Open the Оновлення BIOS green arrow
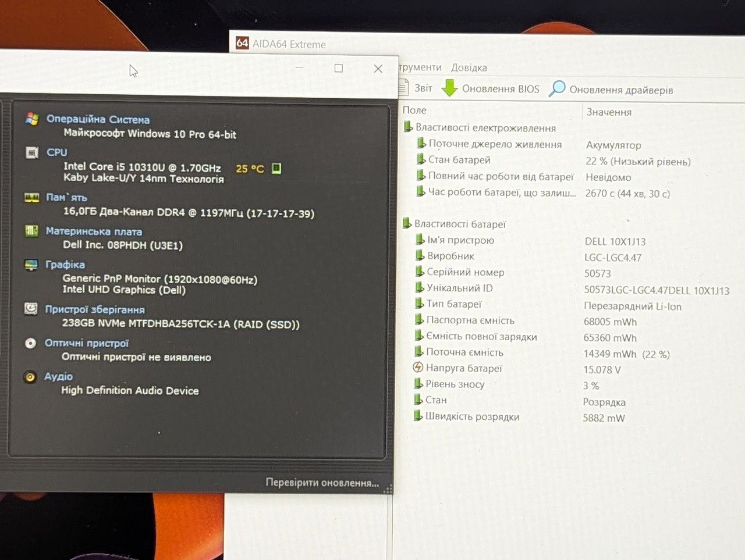The height and width of the screenshot is (560, 745). pos(449,88)
